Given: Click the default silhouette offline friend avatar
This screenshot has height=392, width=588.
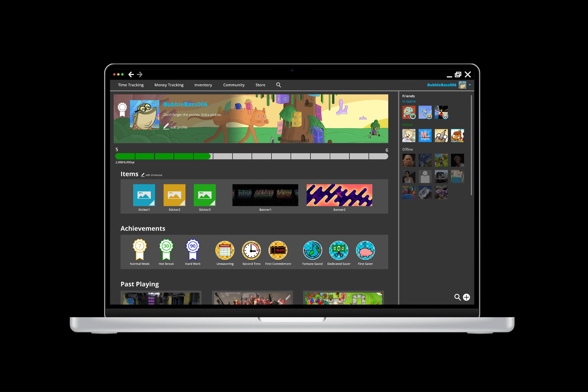Looking at the screenshot, I should [x=425, y=177].
